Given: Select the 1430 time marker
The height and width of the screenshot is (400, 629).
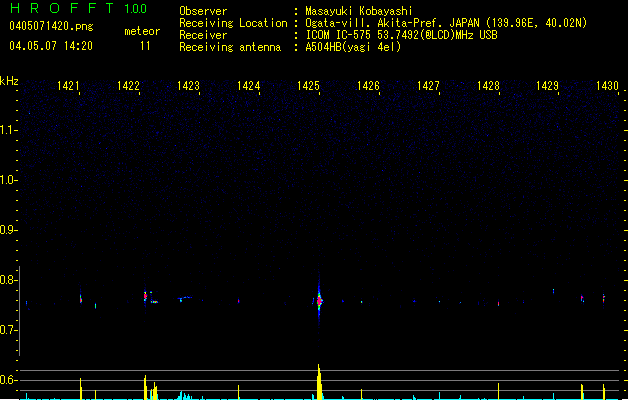Looking at the screenshot, I should coord(608,87).
